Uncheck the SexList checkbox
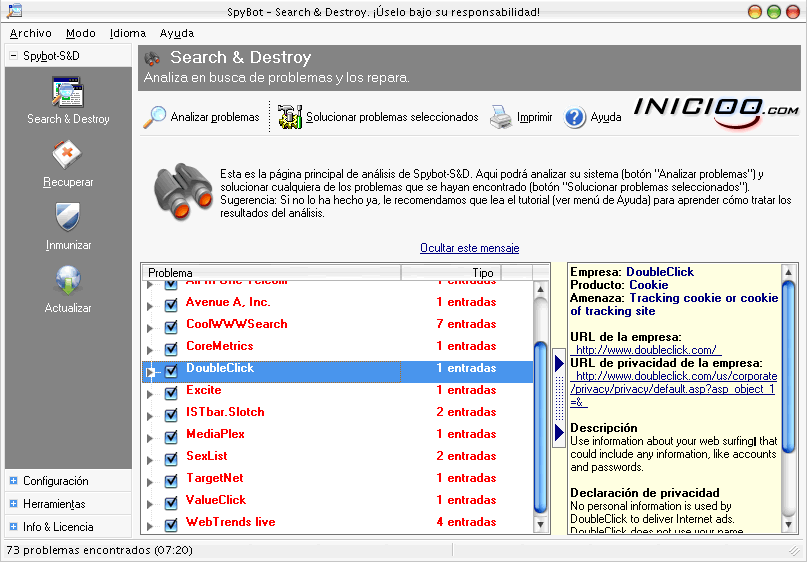807x563 pixels. (171, 459)
